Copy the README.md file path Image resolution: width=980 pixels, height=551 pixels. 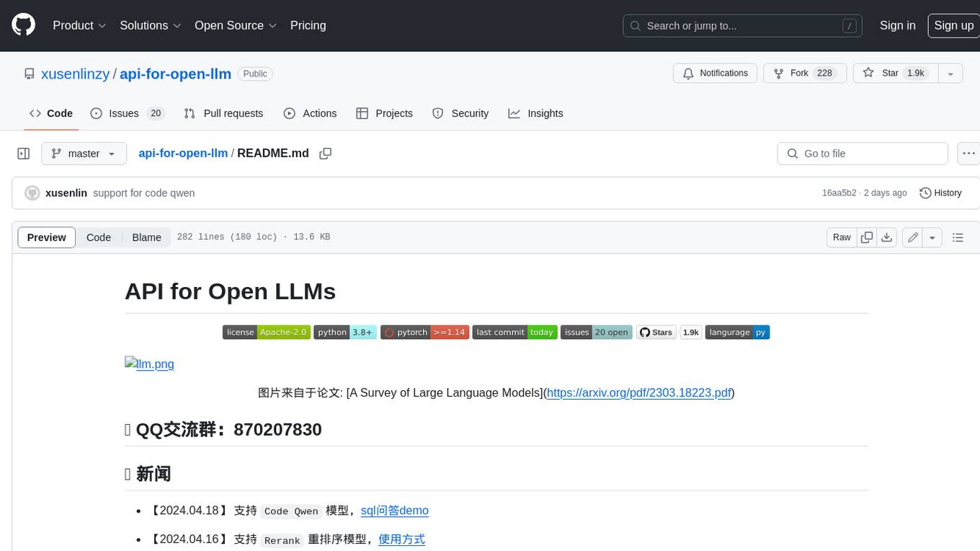pyautogui.click(x=326, y=154)
